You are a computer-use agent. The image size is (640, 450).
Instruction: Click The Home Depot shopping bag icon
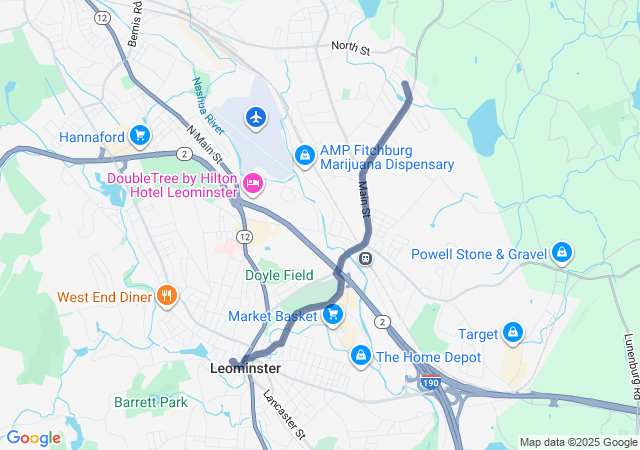361,356
